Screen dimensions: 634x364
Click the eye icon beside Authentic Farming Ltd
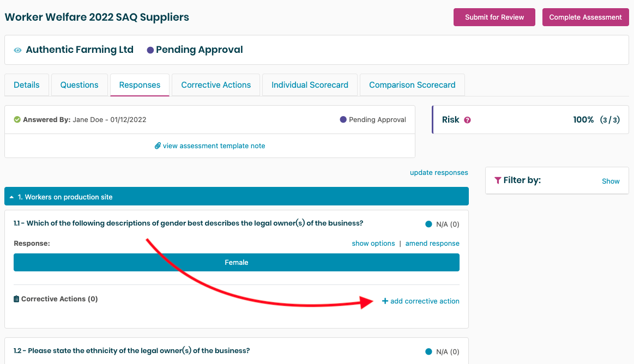click(17, 50)
